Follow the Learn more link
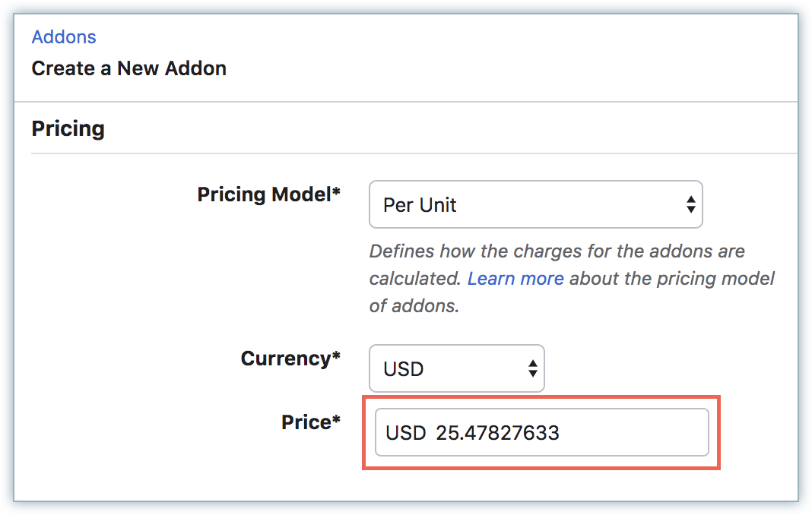Screen dimensions: 812x515 point(515,279)
